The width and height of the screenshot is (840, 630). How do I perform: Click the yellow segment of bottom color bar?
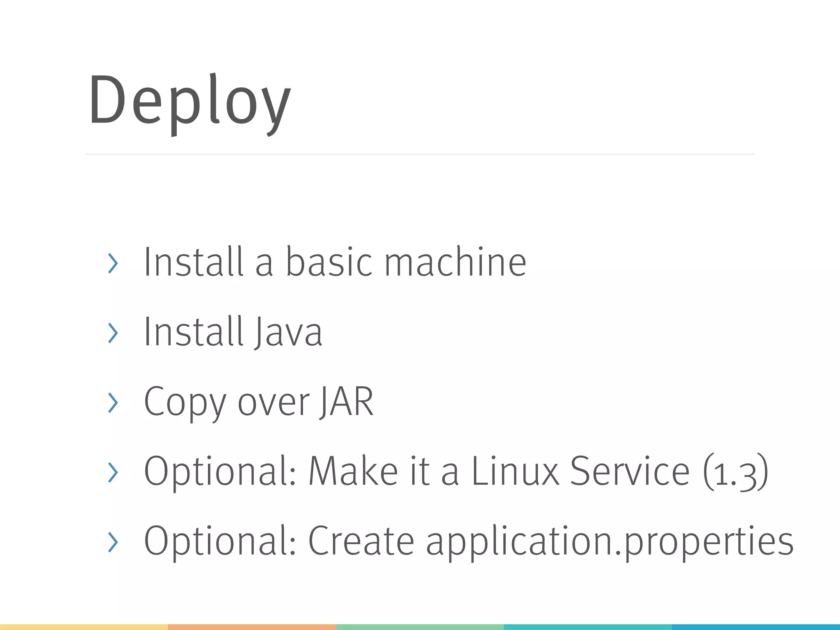[84, 627]
